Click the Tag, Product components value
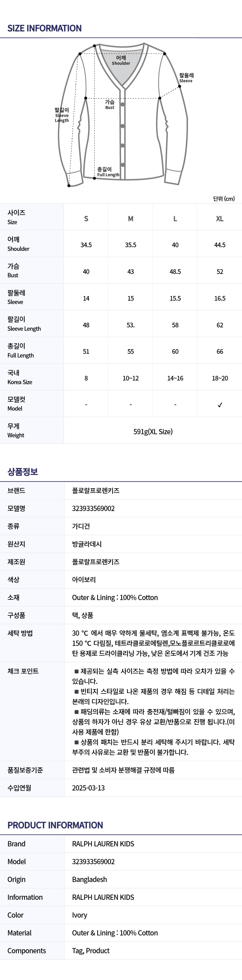Viewport: 242px width, 980px height. pos(91,951)
